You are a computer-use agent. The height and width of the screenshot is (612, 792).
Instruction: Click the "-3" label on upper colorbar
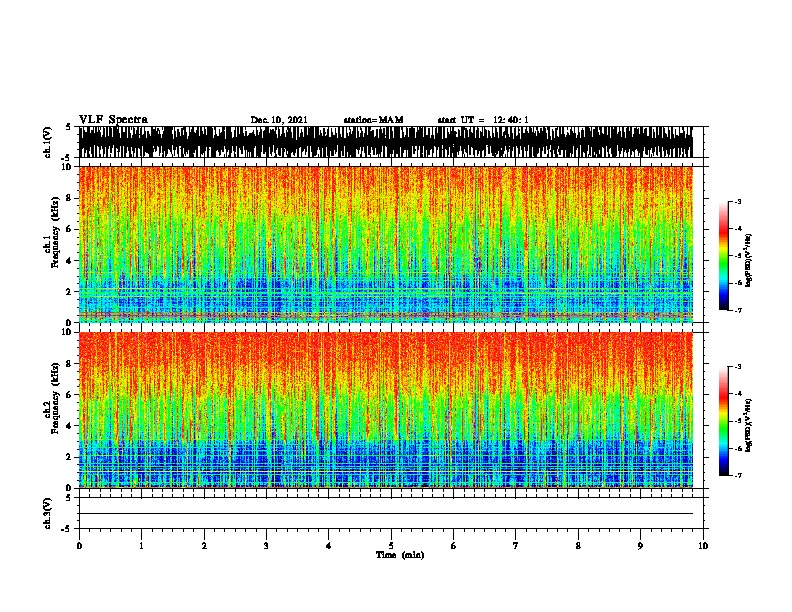pos(737,202)
